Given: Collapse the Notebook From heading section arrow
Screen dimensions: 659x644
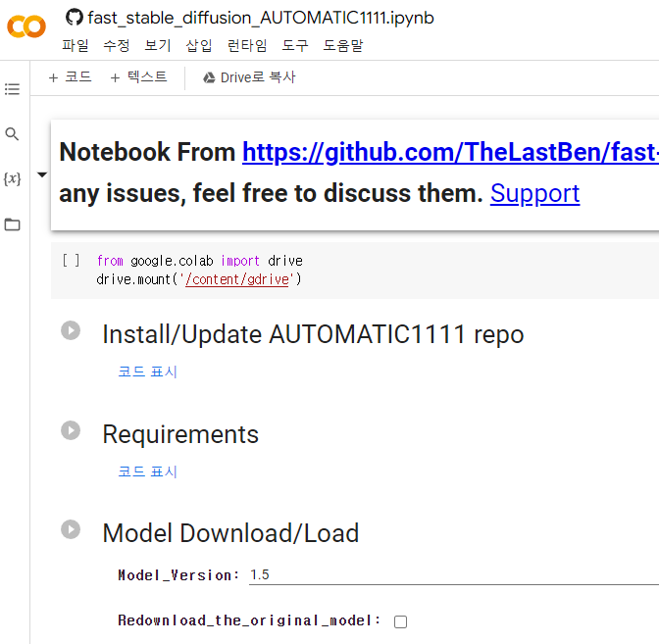Looking at the screenshot, I should point(42,174).
